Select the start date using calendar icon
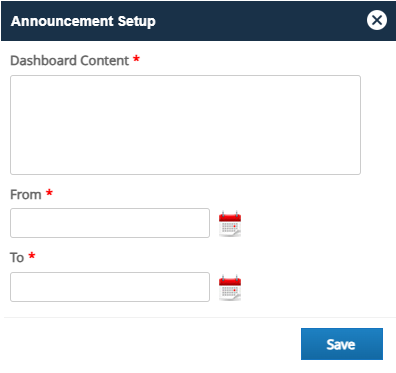The height and width of the screenshot is (373, 396). (x=230, y=224)
